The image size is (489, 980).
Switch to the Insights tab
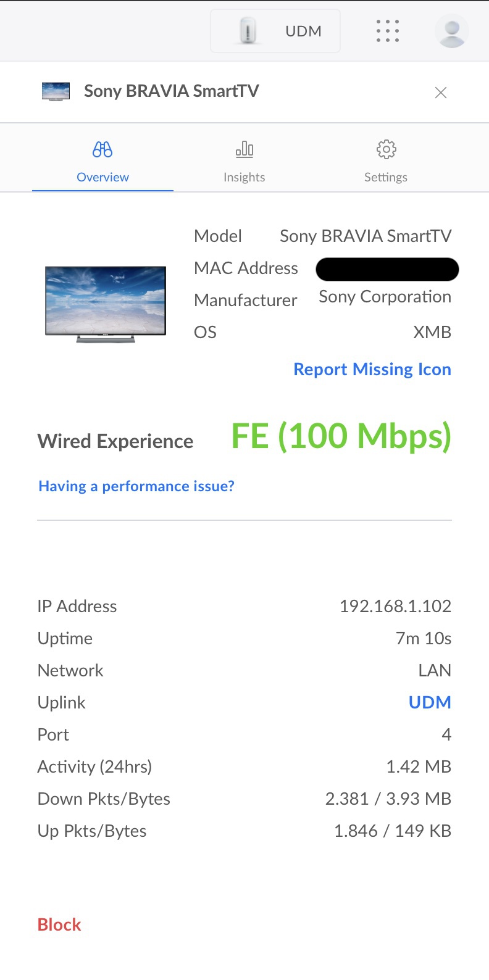(244, 162)
